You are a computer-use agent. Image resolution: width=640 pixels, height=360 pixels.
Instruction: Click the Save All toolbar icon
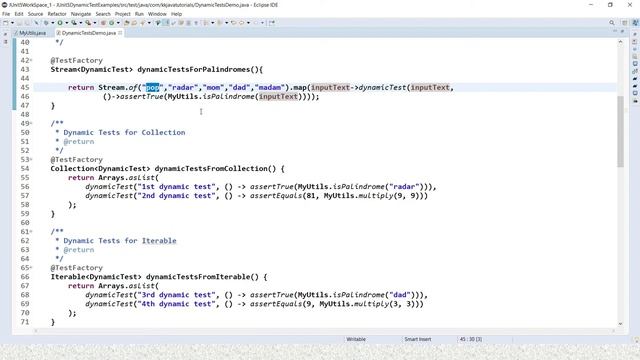pyautogui.click(x=27, y=23)
